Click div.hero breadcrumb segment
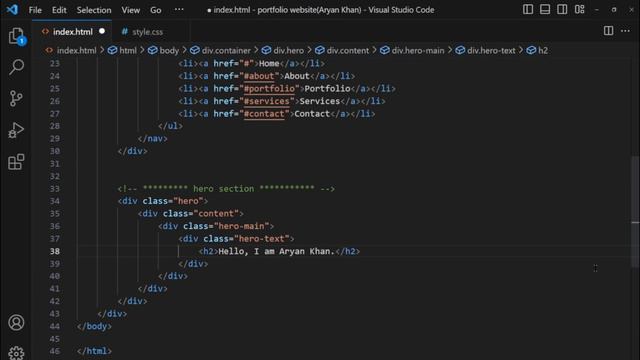Viewport: 640px width, 360px height. [x=288, y=50]
